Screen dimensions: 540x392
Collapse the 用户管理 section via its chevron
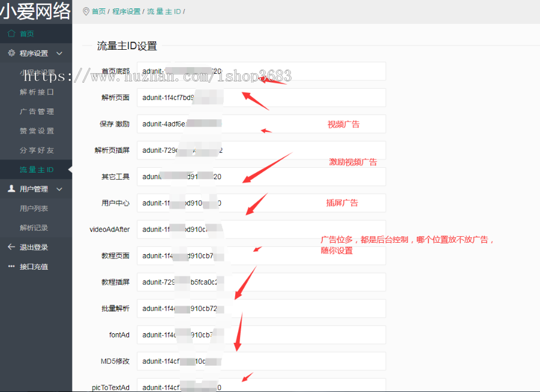click(x=58, y=189)
